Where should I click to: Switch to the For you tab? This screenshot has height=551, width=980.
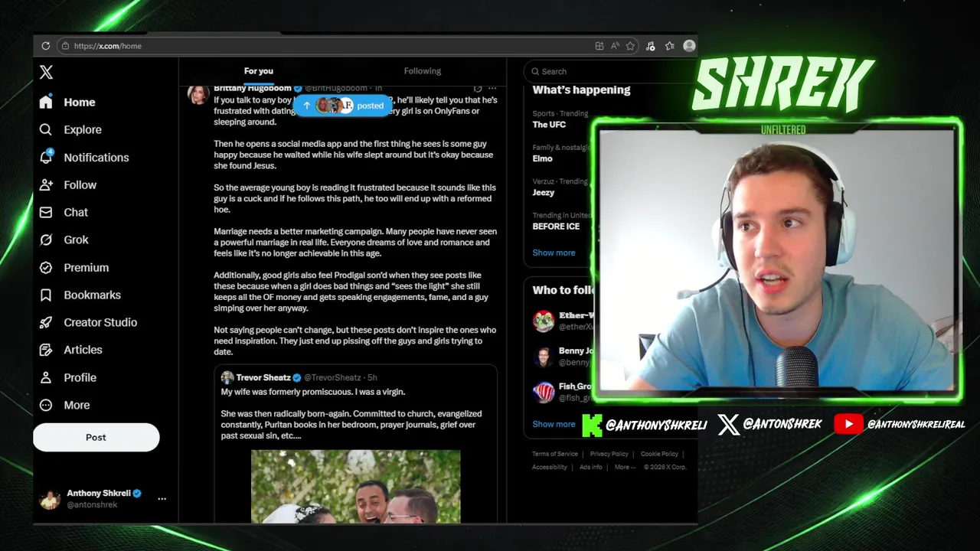(259, 71)
